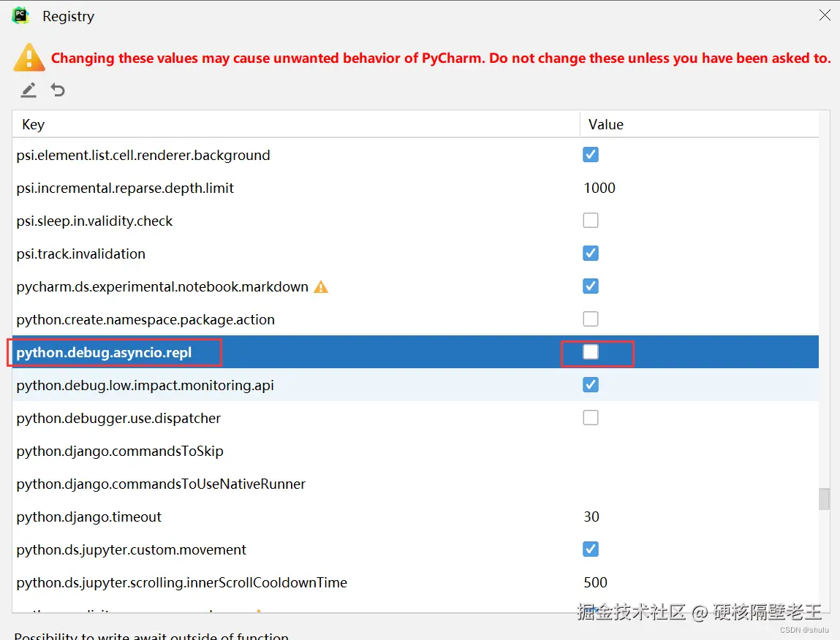Select the psi.sleep.in.validity.check key
This screenshot has width=840, height=640.
[x=94, y=221]
